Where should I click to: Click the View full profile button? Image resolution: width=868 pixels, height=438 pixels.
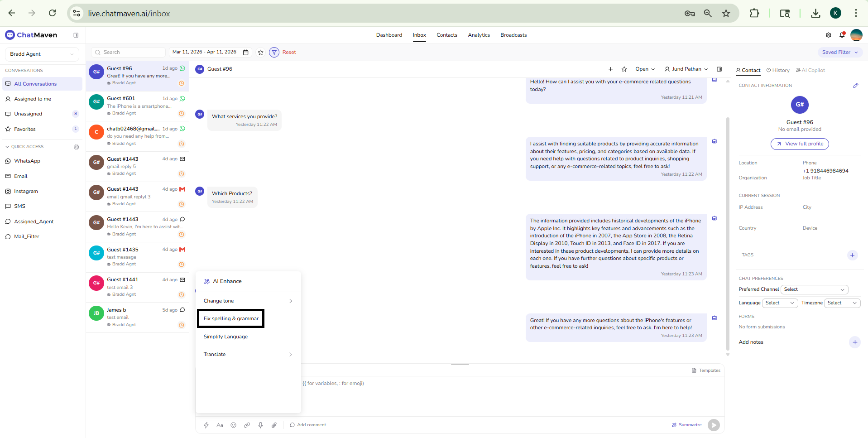(799, 144)
